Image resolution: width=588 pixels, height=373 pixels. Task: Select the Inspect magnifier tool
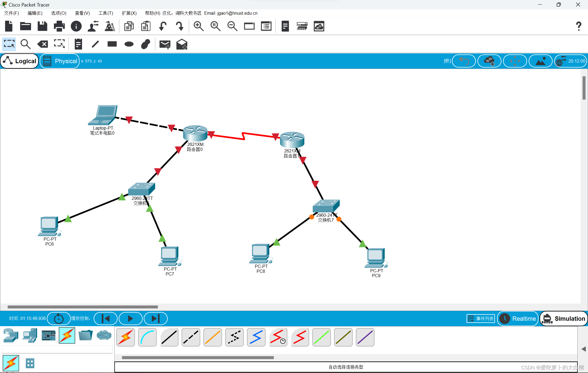point(26,44)
